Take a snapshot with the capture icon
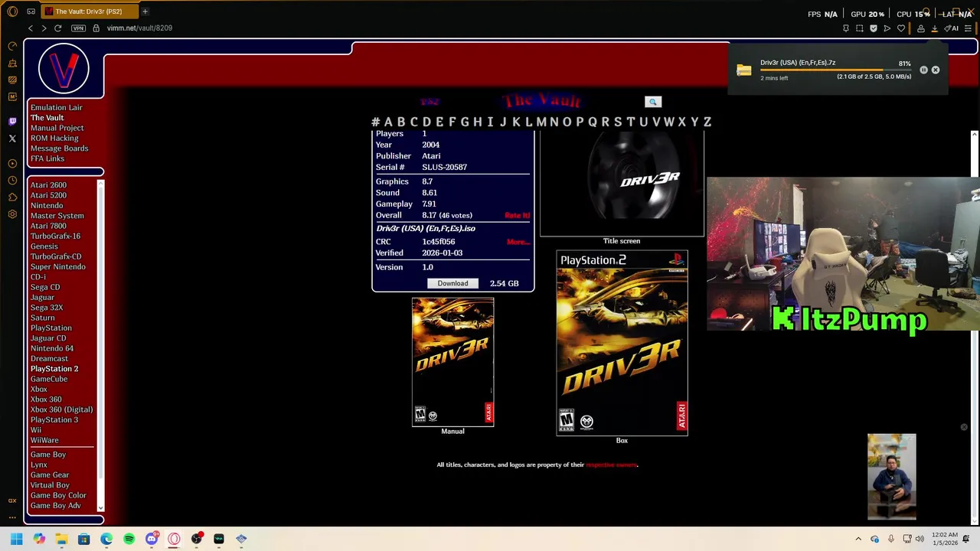980x551 pixels. click(859, 28)
